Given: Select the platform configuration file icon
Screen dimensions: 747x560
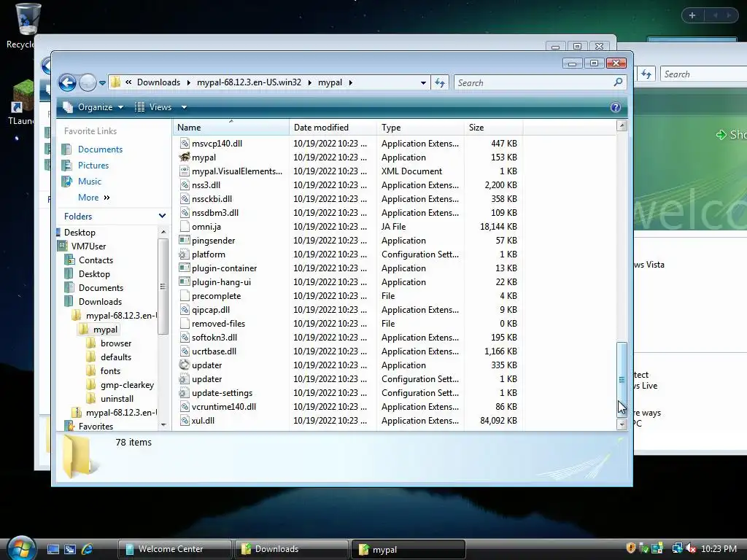Looking at the screenshot, I should 185,254.
